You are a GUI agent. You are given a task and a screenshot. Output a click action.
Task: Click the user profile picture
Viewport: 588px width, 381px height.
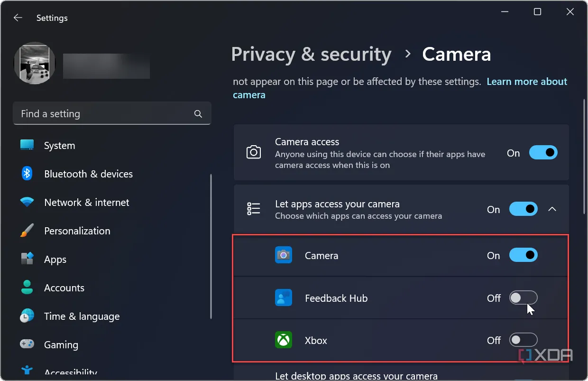click(x=35, y=63)
